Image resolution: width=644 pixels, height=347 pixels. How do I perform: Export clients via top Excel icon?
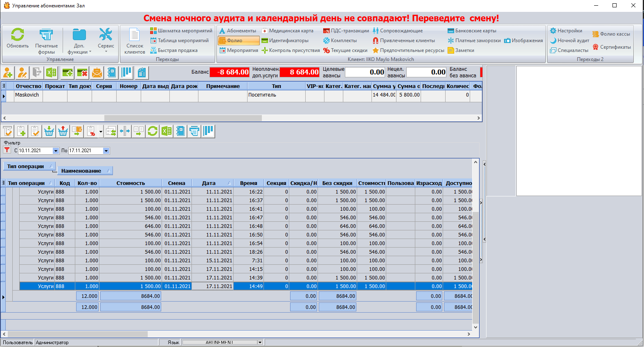coord(51,73)
